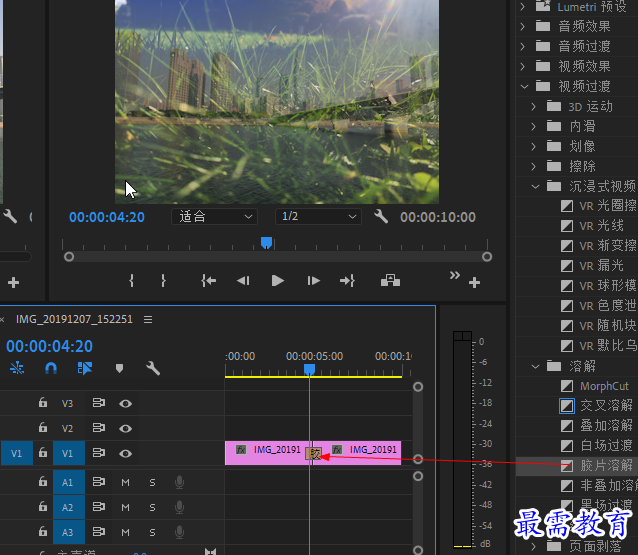Toggle lock on track V2
Screen dimensions: 638x555
coord(43,428)
